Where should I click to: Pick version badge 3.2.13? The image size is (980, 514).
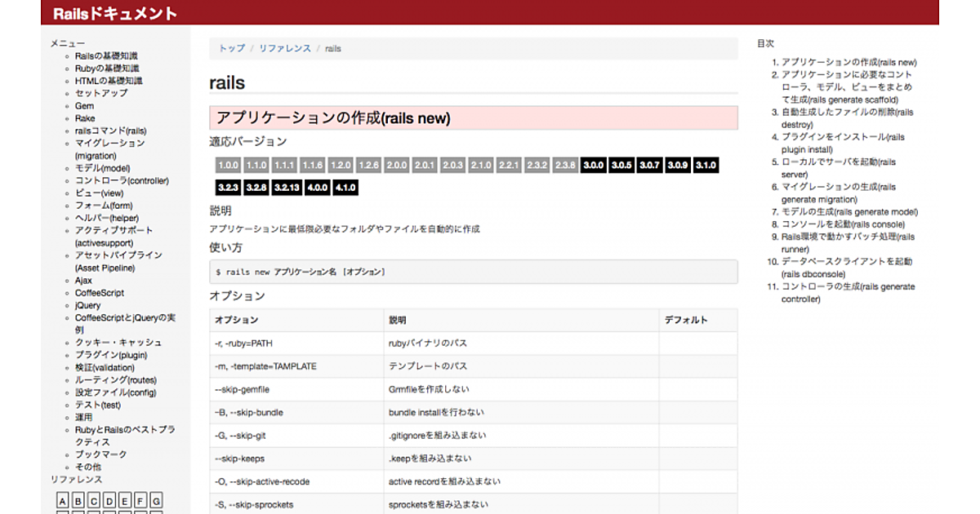[x=287, y=188]
